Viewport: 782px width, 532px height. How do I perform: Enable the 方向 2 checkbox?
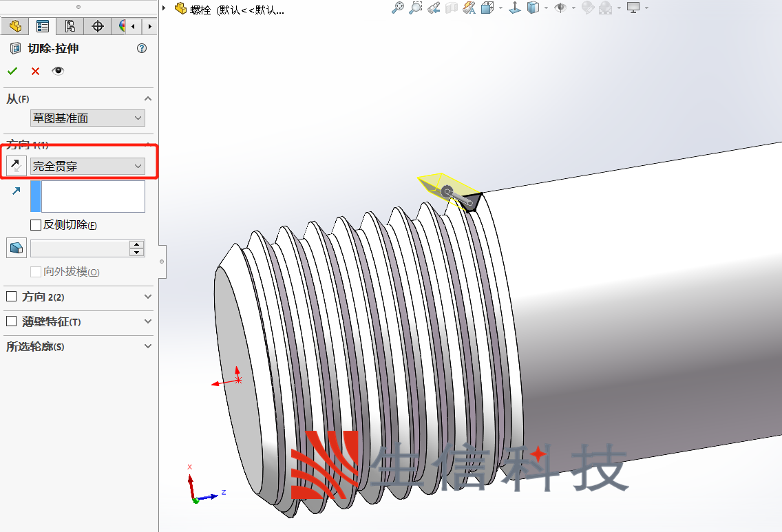tap(11, 297)
